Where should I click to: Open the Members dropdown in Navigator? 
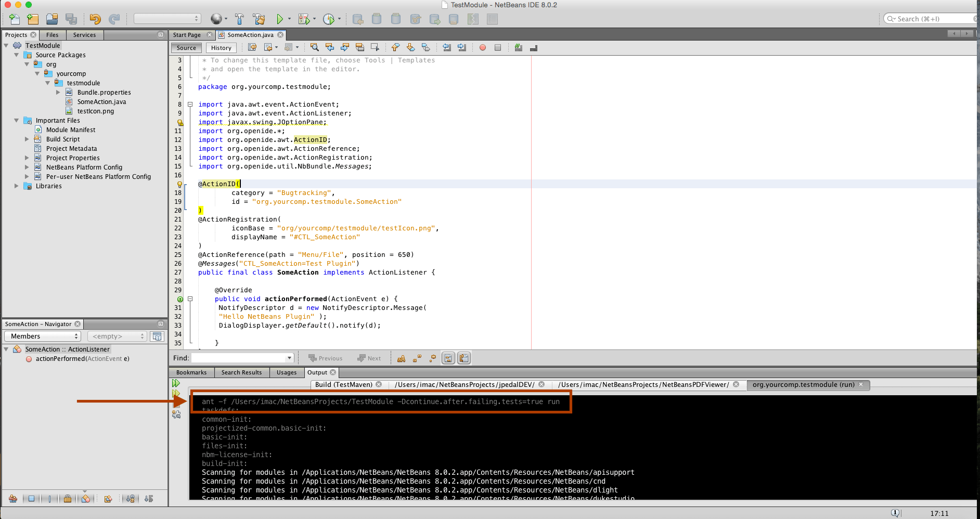click(x=43, y=336)
